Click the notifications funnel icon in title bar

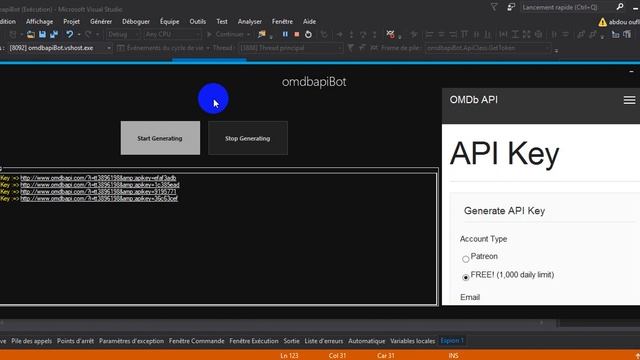494,7
